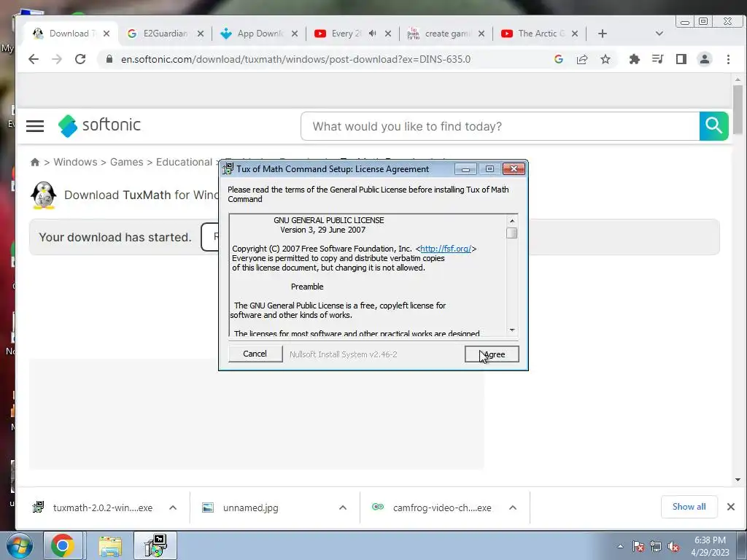
Task: Click the Agree button in the setup dialog
Action: 492,354
